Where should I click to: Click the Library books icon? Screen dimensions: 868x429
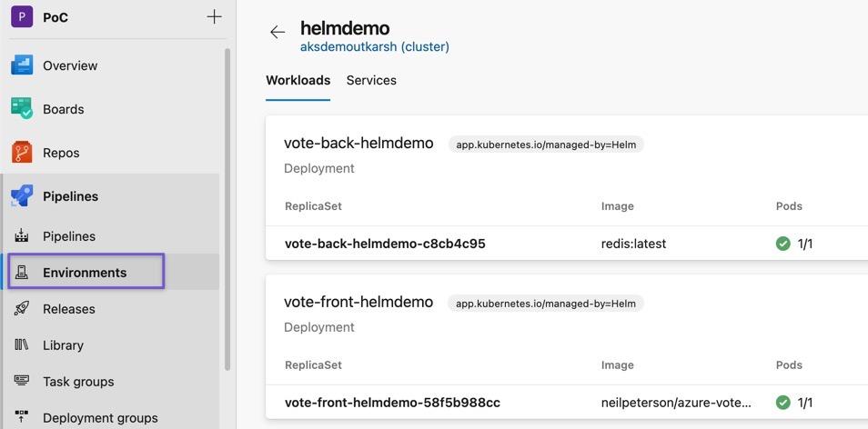click(x=22, y=345)
